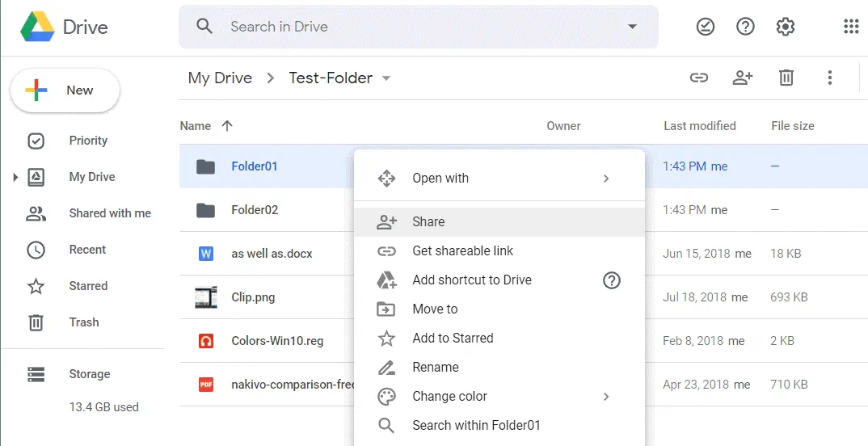
Task: Open search options dropdown in search bar
Action: tap(632, 27)
